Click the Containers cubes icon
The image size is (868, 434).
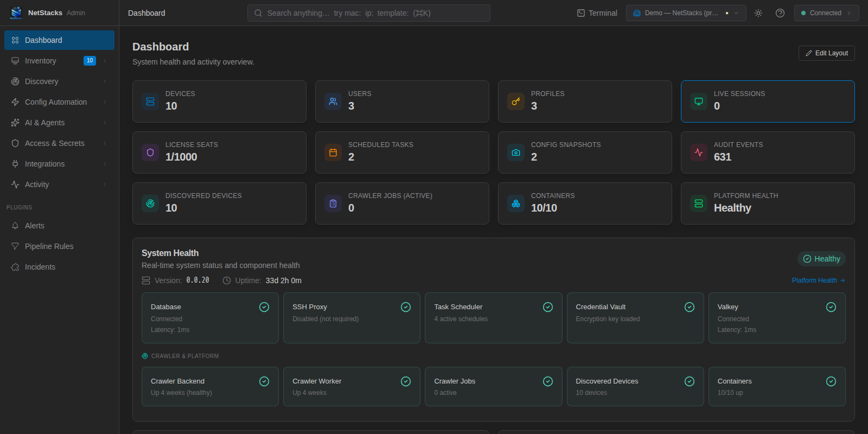point(516,203)
